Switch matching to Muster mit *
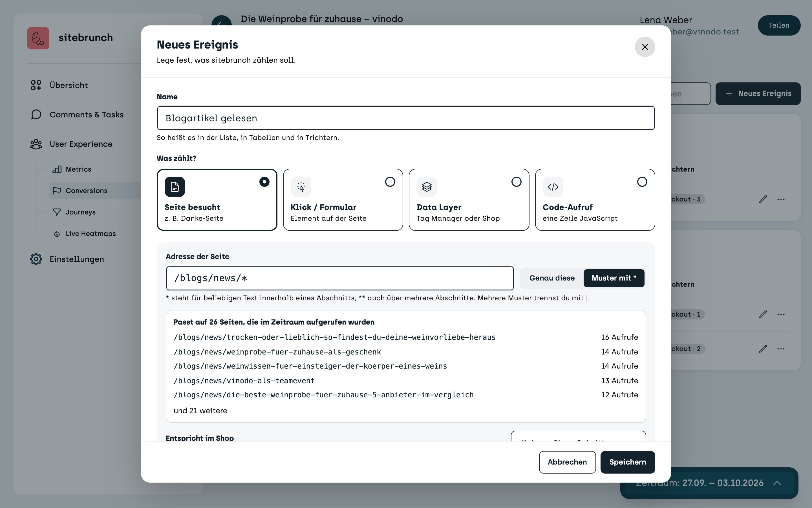The image size is (812, 508). 614,278
